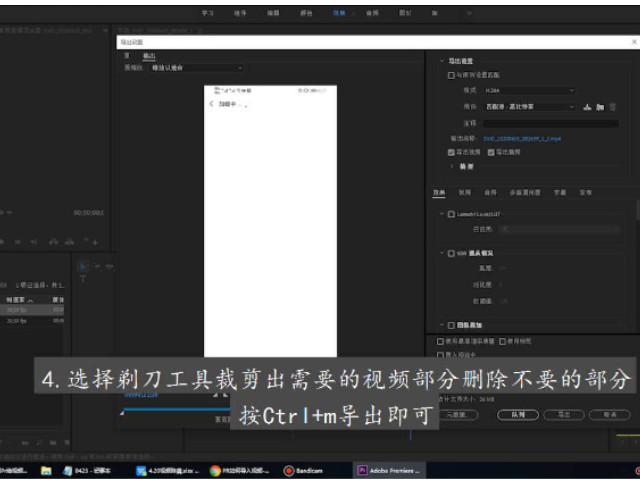Click the Queue button

click(518, 415)
